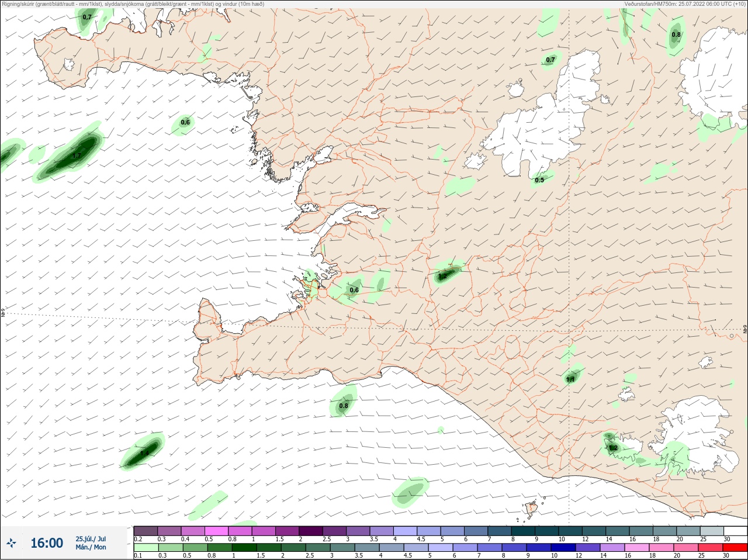
Task: Select the dark teal snow swatch labeled 9
Action: [x=546, y=531]
